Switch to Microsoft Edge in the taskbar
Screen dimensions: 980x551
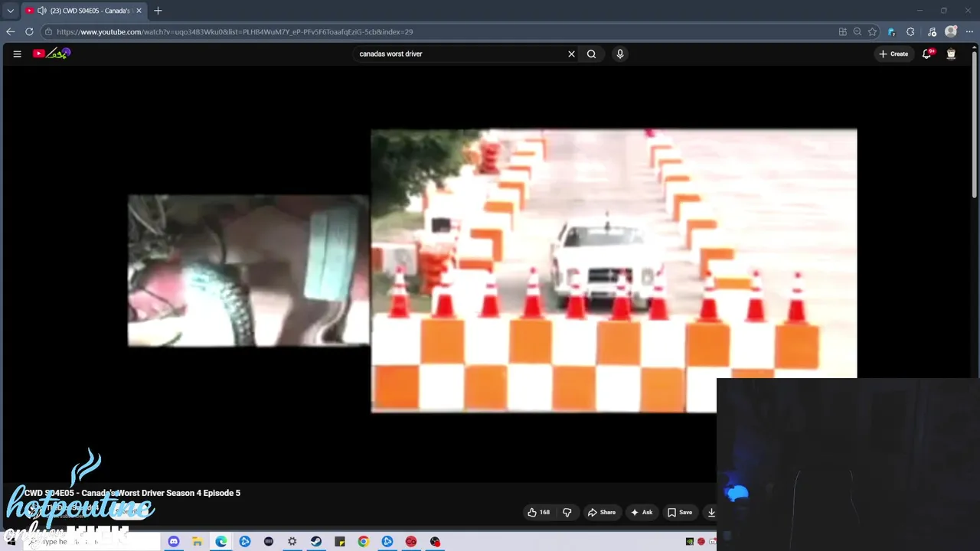[x=221, y=542]
